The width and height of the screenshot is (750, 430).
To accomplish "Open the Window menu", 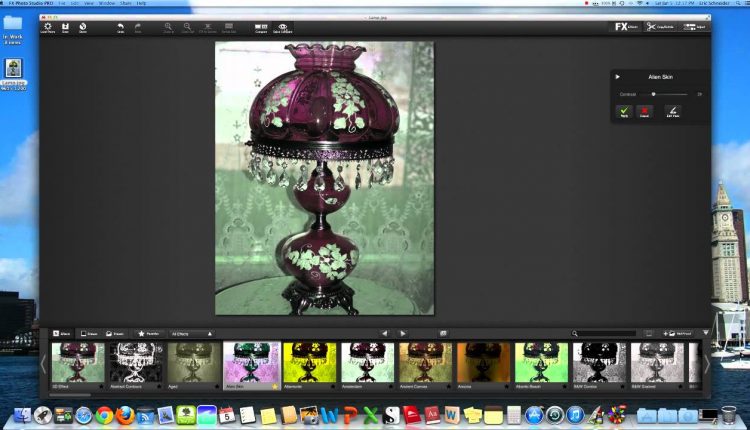I will point(107,3).
